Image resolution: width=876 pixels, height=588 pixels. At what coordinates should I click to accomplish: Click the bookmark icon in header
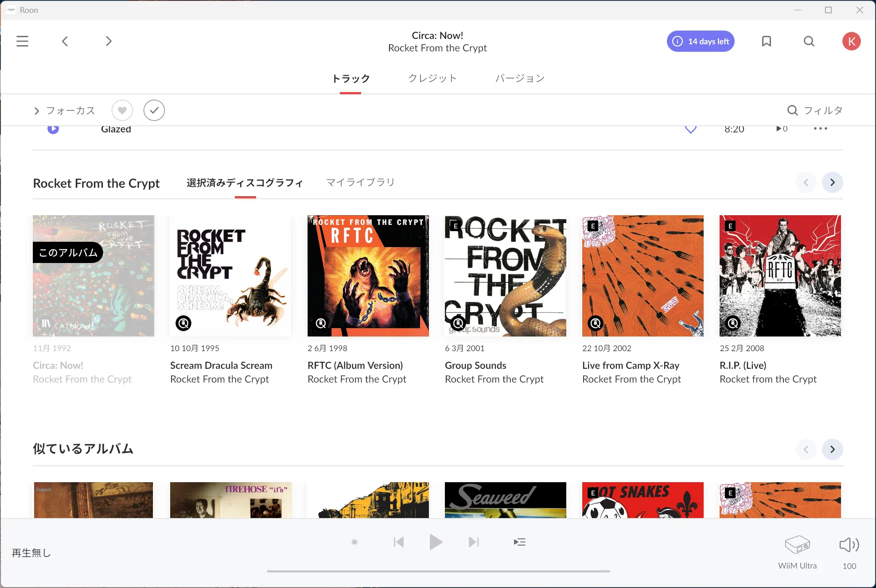[766, 41]
